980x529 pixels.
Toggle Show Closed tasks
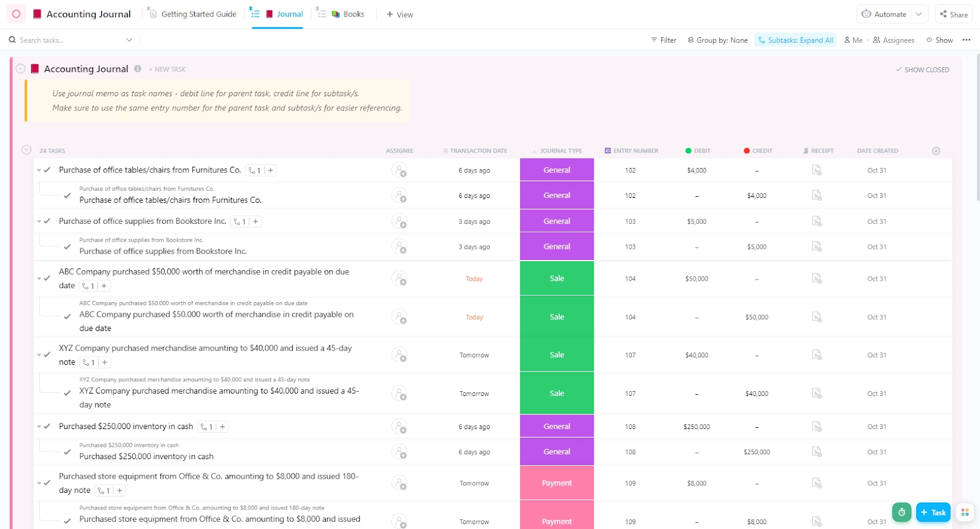[922, 70]
